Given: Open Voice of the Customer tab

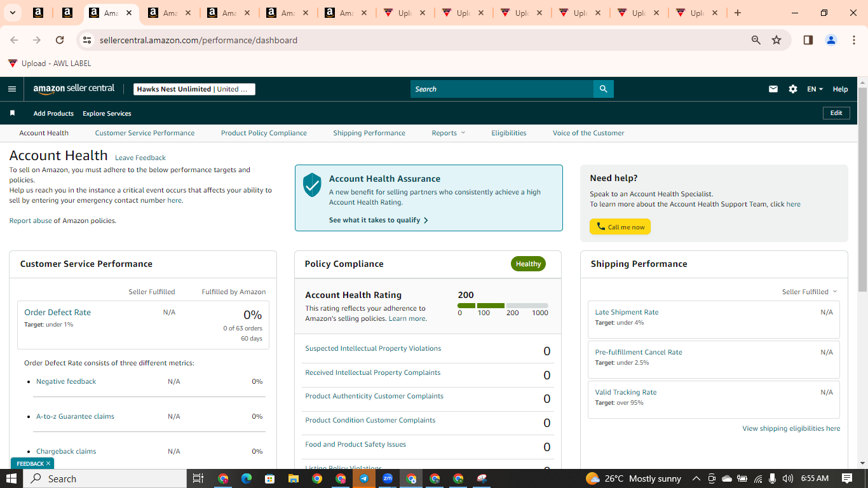Looking at the screenshot, I should point(588,133).
